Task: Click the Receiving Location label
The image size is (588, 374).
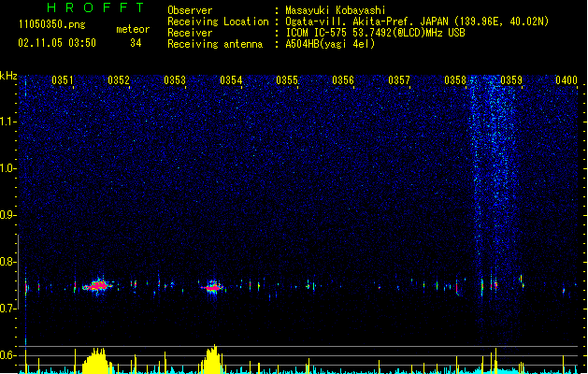Action: coord(218,22)
